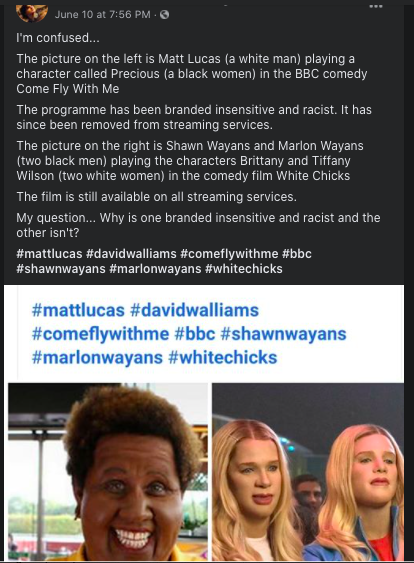Click the #whitechicks hashtag in post text
Screen dimensions: 414x563
click(244, 269)
